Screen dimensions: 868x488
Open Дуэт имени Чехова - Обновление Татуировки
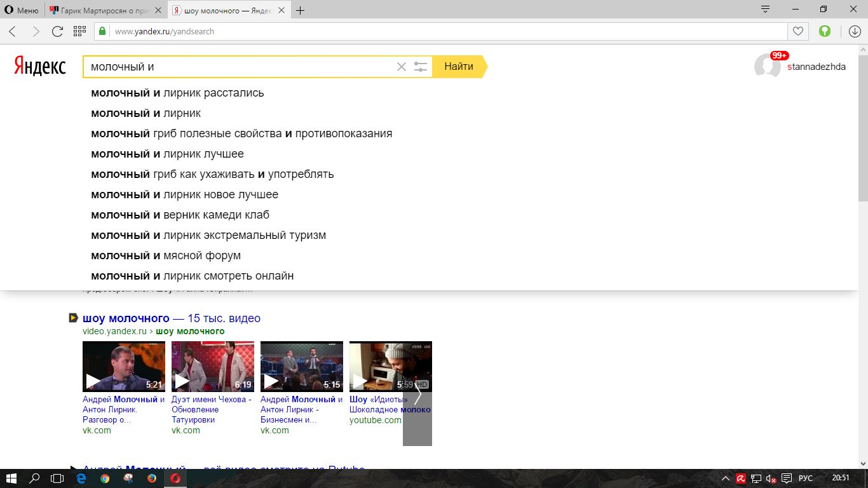pos(212,409)
